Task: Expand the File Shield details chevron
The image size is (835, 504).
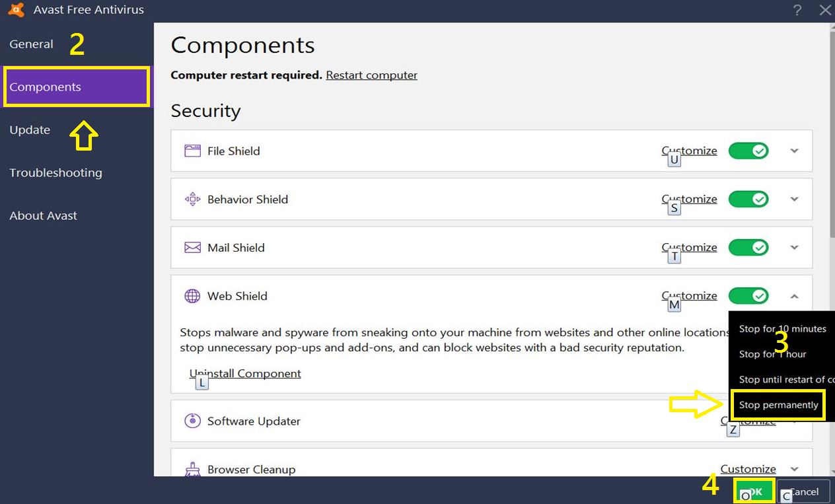Action: tap(795, 151)
